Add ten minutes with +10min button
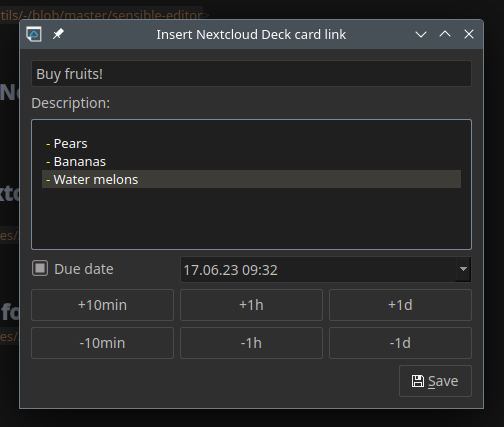Image resolution: width=504 pixels, height=427 pixels. (102, 305)
